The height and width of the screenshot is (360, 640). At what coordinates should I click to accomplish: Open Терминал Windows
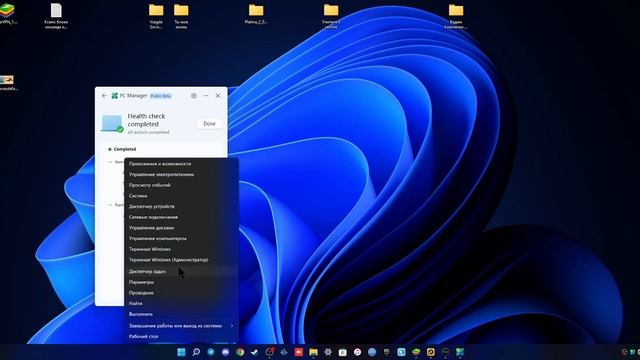coord(181,249)
